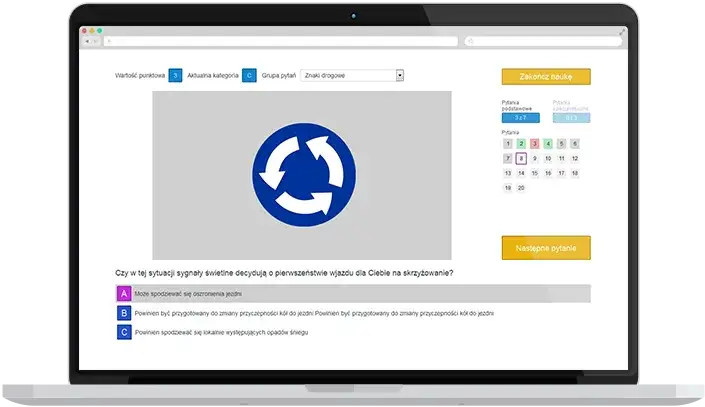Click the roundabout sign image

[x=301, y=175]
